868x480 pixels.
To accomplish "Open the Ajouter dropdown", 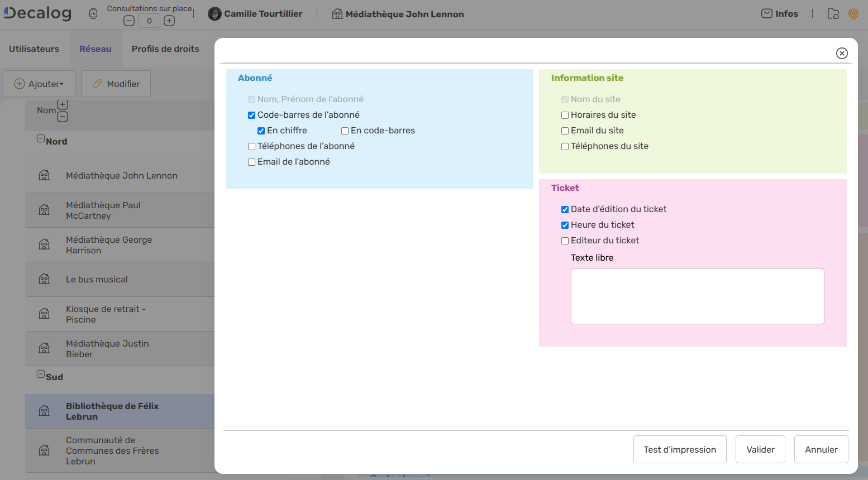I will 39,84.
